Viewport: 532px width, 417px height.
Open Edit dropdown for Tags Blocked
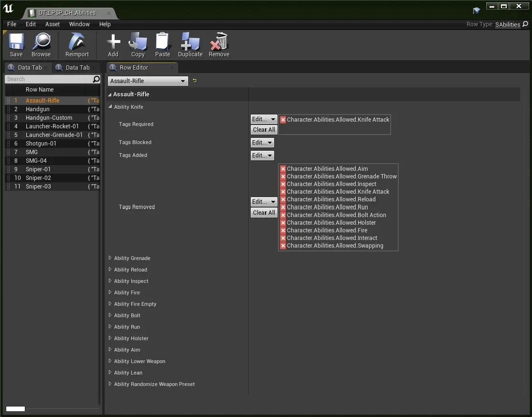pos(263,143)
